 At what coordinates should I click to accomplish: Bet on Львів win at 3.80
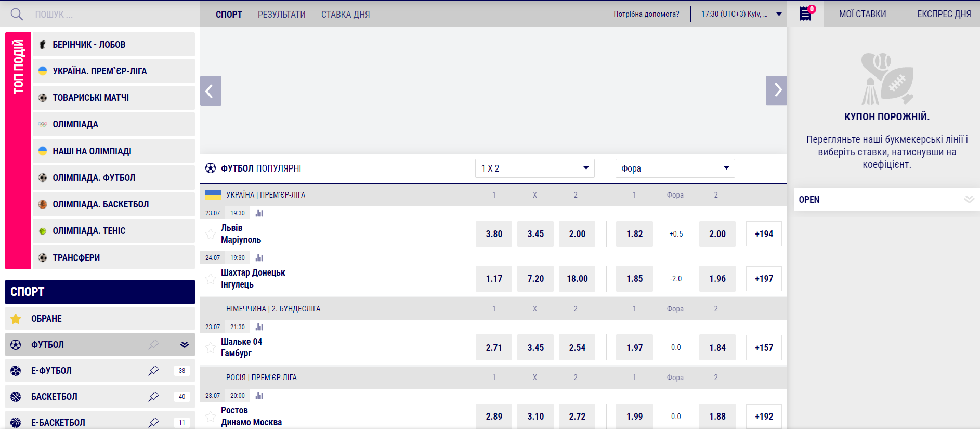pos(494,234)
